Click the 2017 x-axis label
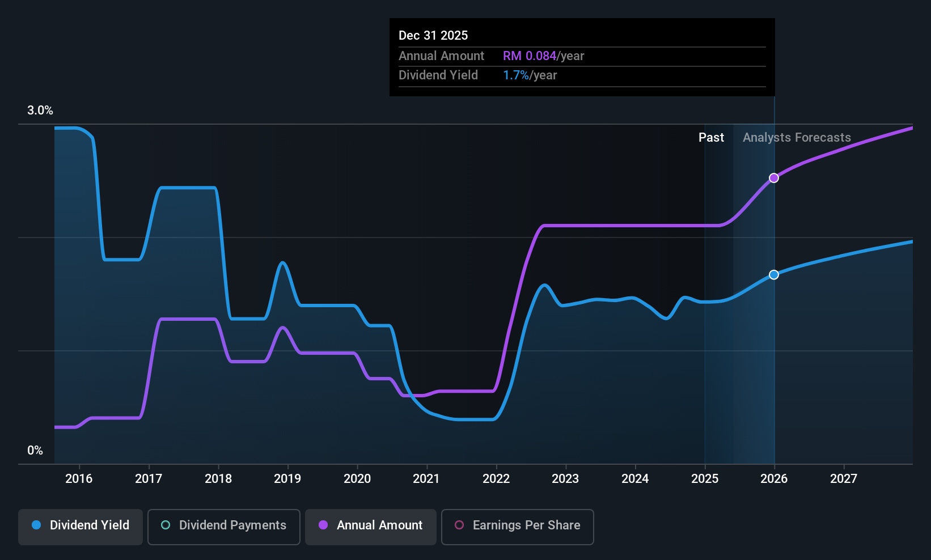Viewport: 931px width, 560px height. 149,479
